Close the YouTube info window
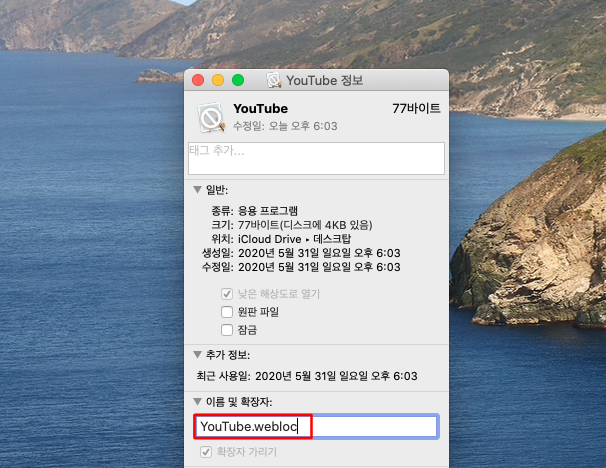The image size is (606, 468). tap(198, 80)
